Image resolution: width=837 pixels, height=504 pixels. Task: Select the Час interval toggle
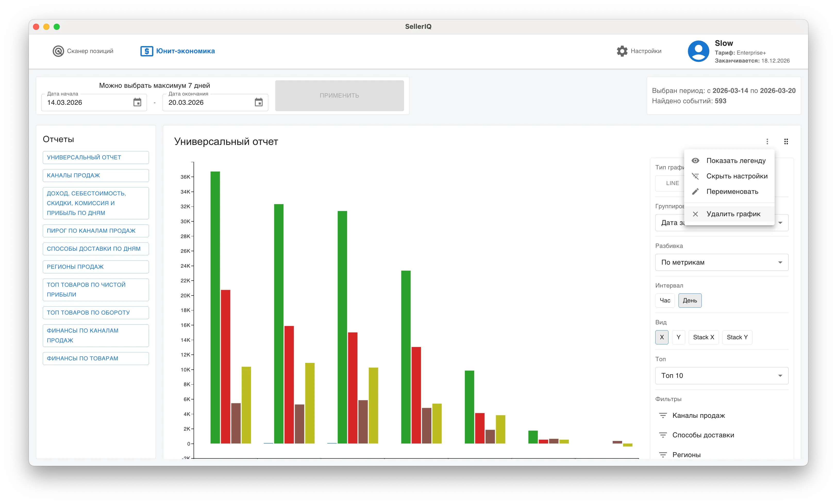665,300
